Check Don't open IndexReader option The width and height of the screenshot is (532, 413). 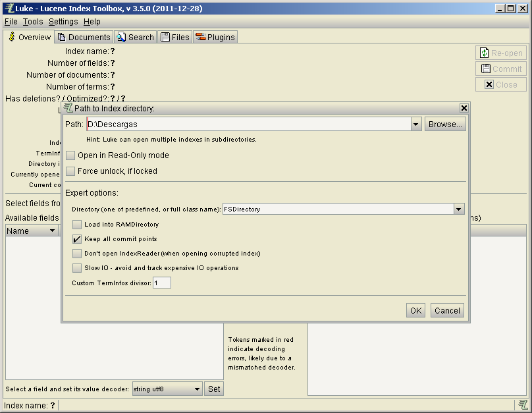pyautogui.click(x=77, y=254)
